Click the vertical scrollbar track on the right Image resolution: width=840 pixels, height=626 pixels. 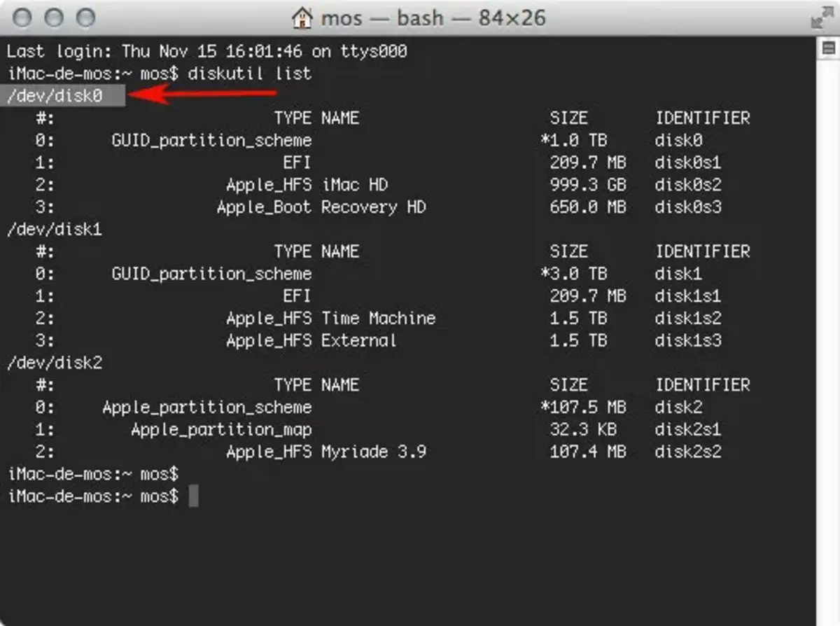pyautogui.click(x=828, y=336)
